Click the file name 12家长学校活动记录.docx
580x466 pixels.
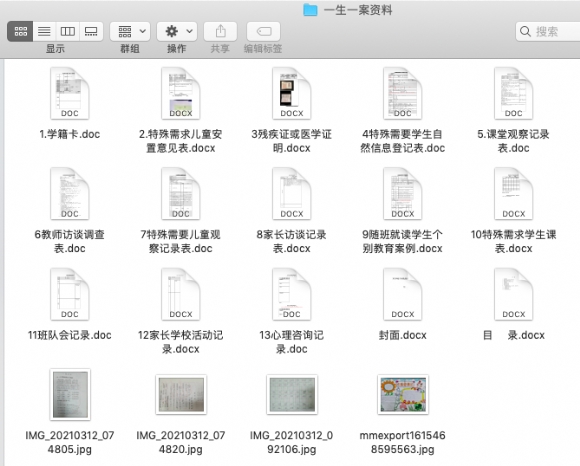coord(181,342)
